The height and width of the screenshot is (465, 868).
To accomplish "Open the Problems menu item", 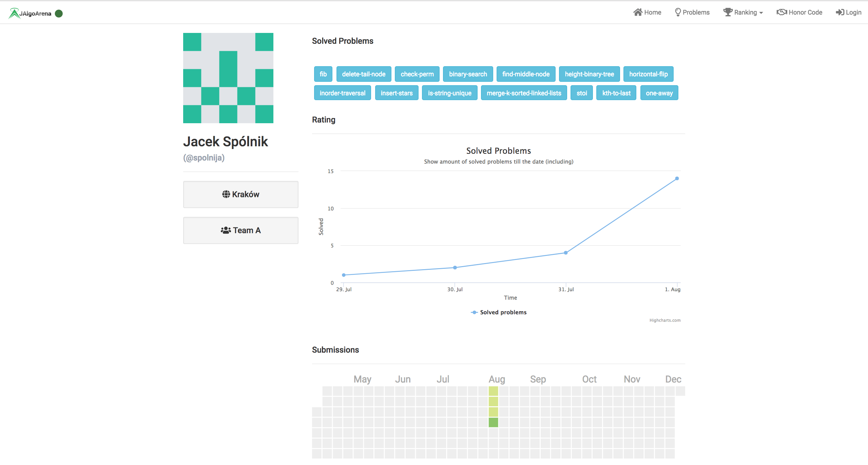I will click(x=696, y=12).
